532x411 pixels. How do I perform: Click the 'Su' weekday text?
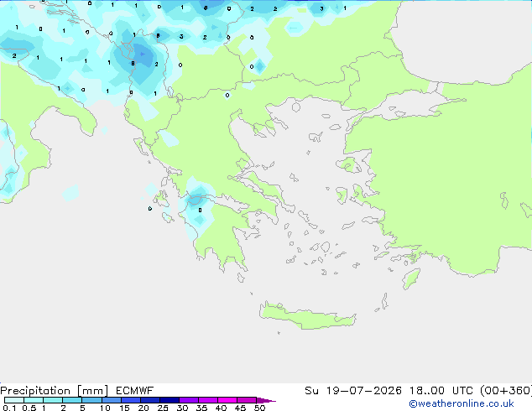coord(311,391)
